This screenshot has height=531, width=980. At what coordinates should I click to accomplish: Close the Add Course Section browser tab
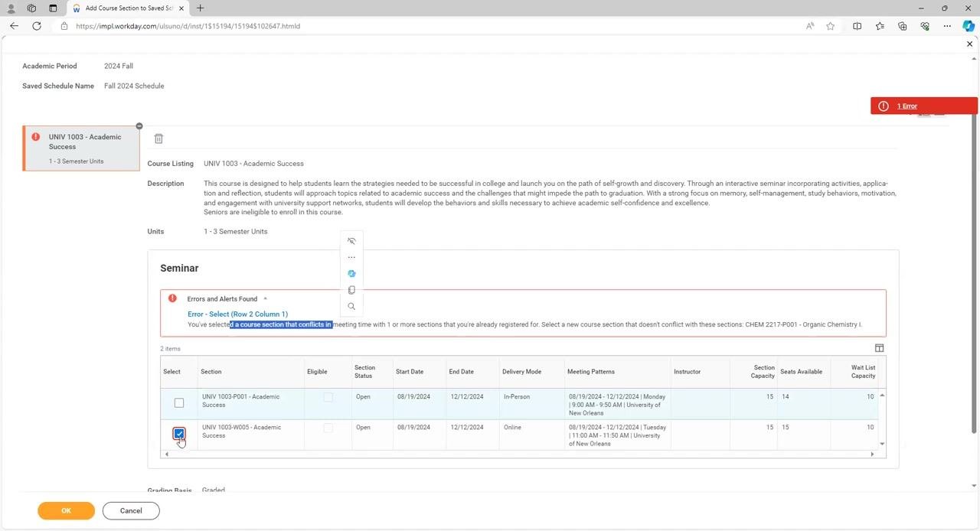click(x=181, y=8)
